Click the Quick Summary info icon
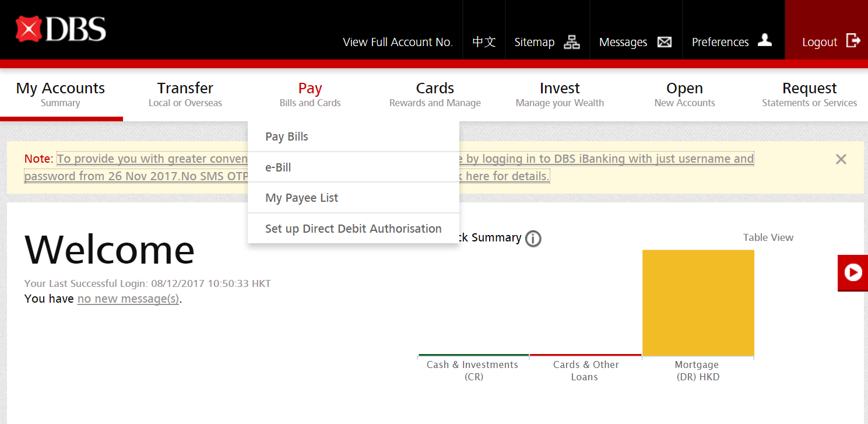868x424 pixels. (533, 239)
